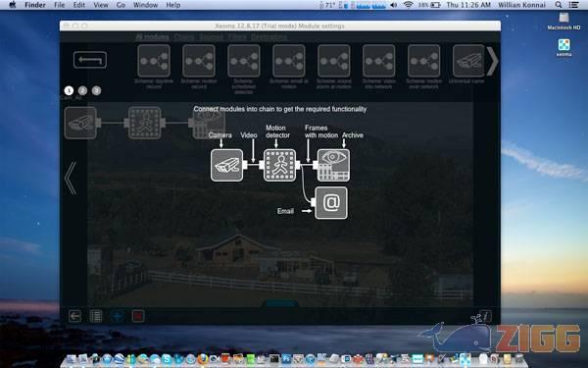The image size is (588, 368).
Task: Open the Finder menu
Action: coord(35,5)
